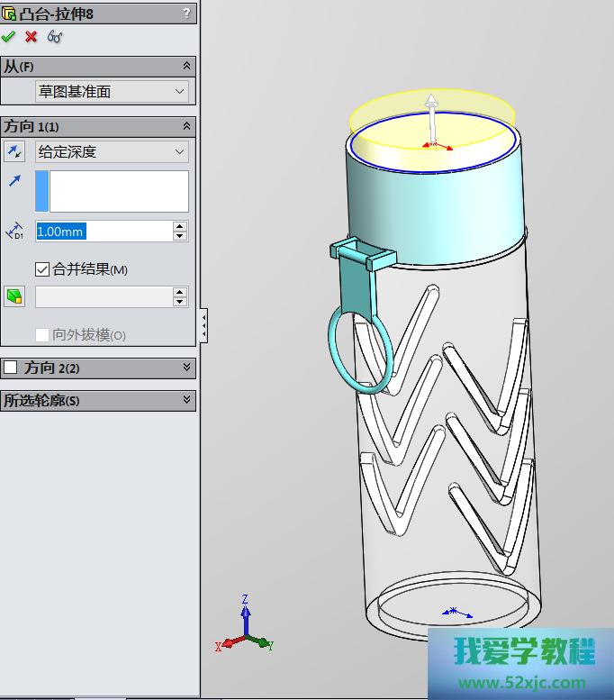Expand the 所选轮廓 section

click(186, 399)
